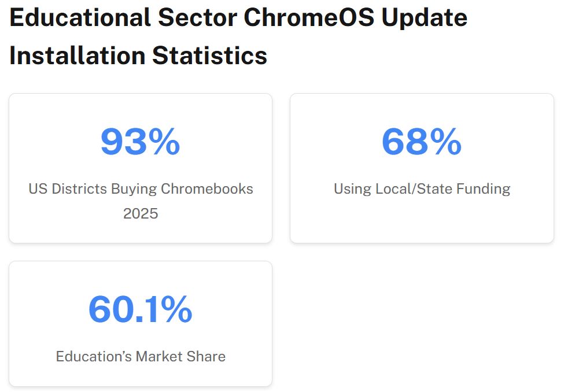
Task: Click the 93% statistic value
Action: tap(140, 142)
